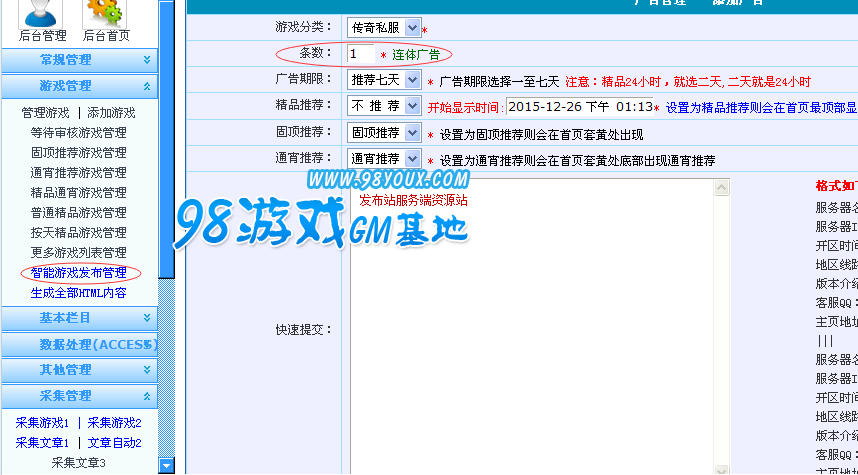Screen dimensions: 858x475
Task: Open the 精品推荐 dropdown showing 不推荐
Action: click(x=384, y=106)
